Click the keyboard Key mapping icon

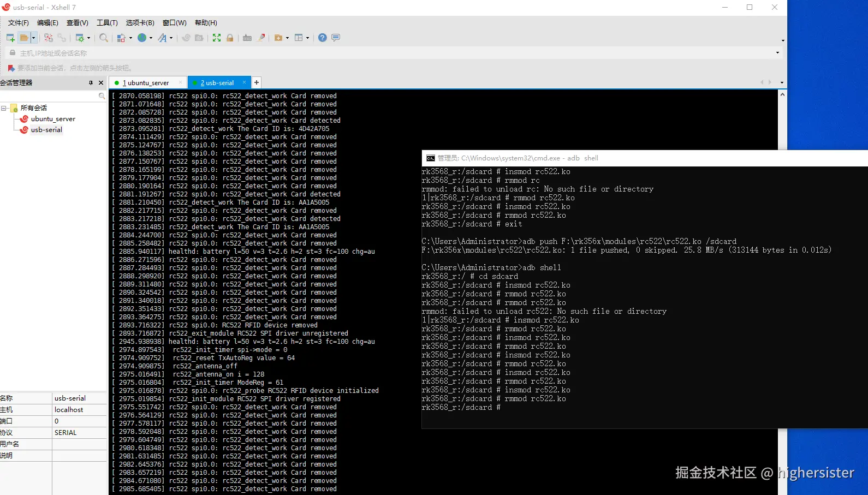pyautogui.click(x=247, y=38)
